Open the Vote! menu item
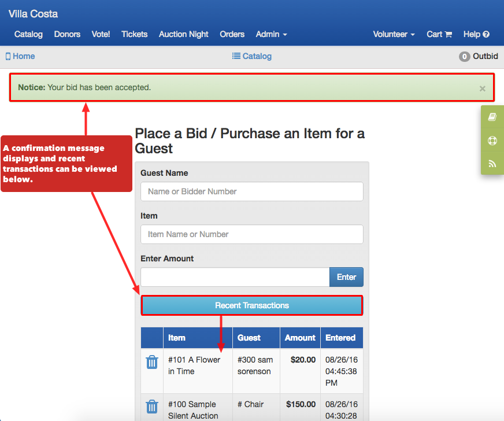Image resolution: width=504 pixels, height=421 pixels. (x=101, y=34)
